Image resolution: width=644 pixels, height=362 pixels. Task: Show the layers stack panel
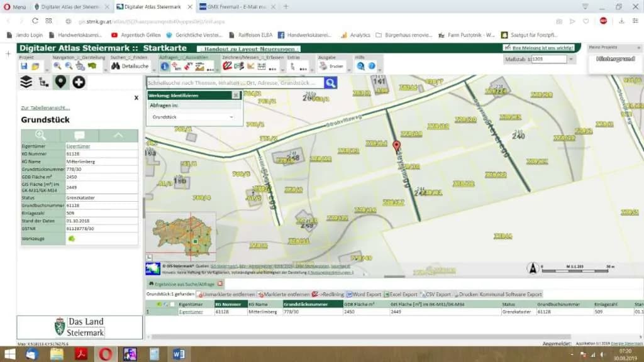coord(26,82)
